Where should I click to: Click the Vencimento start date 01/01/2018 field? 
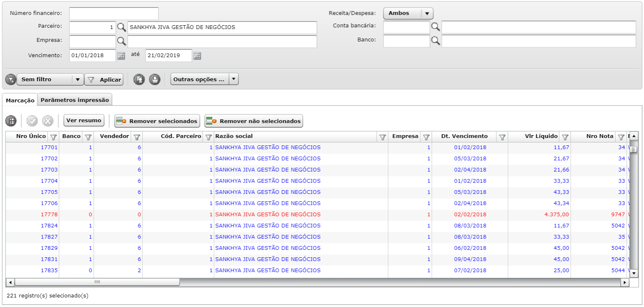click(92, 56)
